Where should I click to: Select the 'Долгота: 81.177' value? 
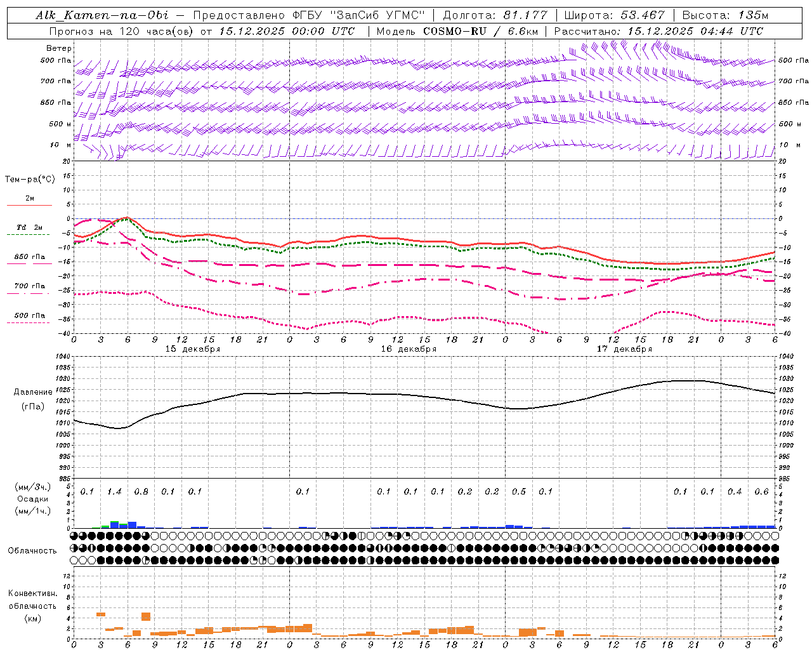495,15
